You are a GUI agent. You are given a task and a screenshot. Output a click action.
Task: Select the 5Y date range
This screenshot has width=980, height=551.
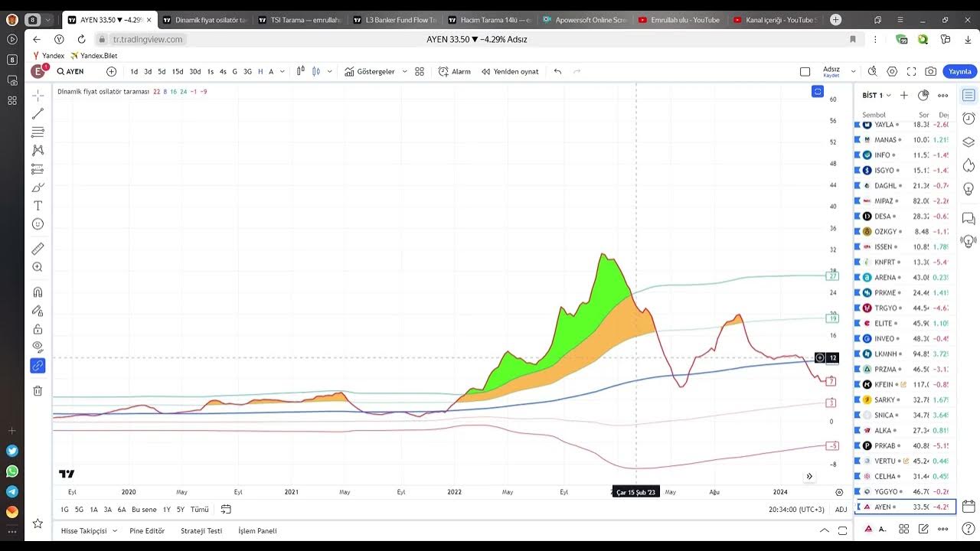(x=181, y=510)
